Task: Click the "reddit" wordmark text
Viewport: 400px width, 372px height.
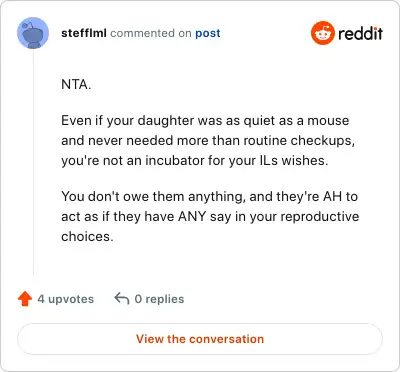Action: coord(360,33)
